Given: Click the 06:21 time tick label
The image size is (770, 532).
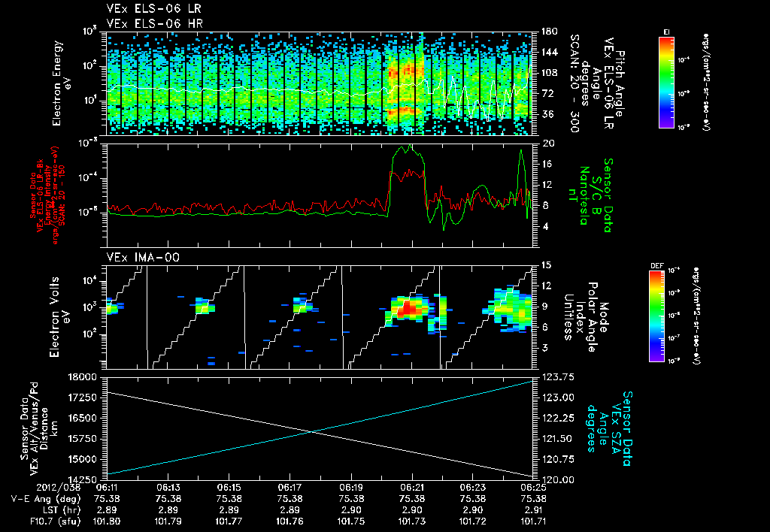Looking at the screenshot, I should [411, 488].
